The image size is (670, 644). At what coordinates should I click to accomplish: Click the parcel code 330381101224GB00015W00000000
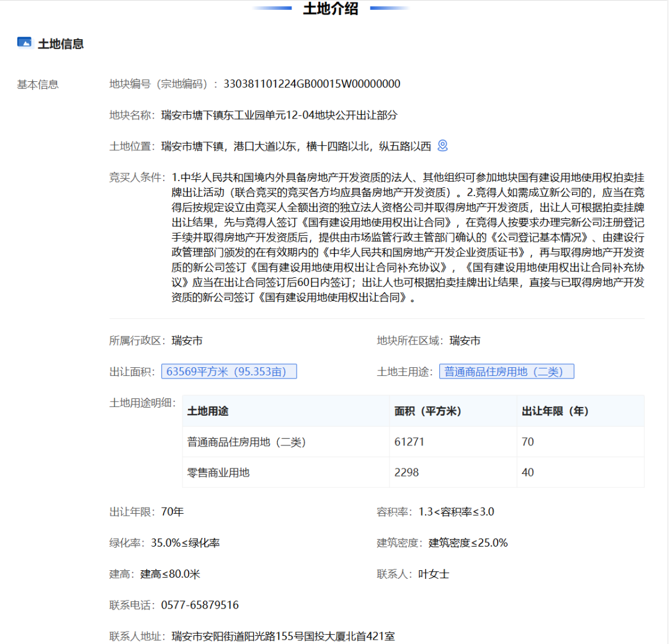(x=311, y=84)
